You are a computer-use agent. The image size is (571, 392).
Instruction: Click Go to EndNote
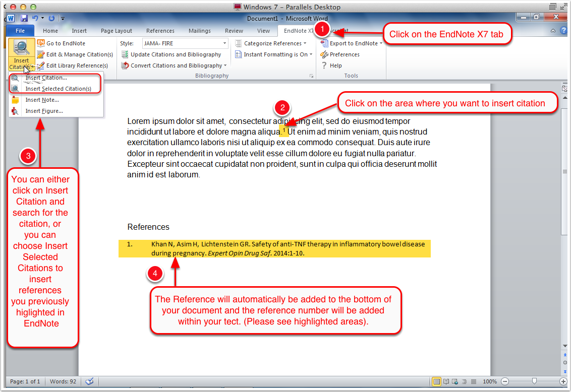(x=66, y=43)
